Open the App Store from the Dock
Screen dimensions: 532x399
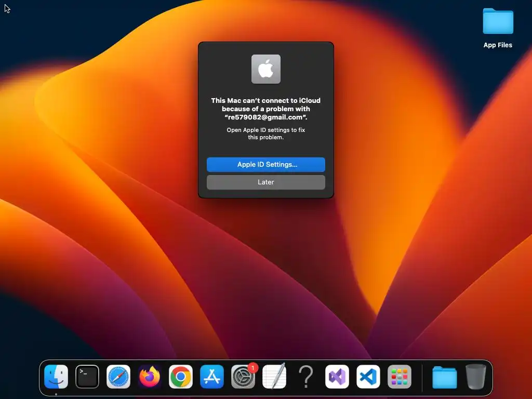pos(212,377)
